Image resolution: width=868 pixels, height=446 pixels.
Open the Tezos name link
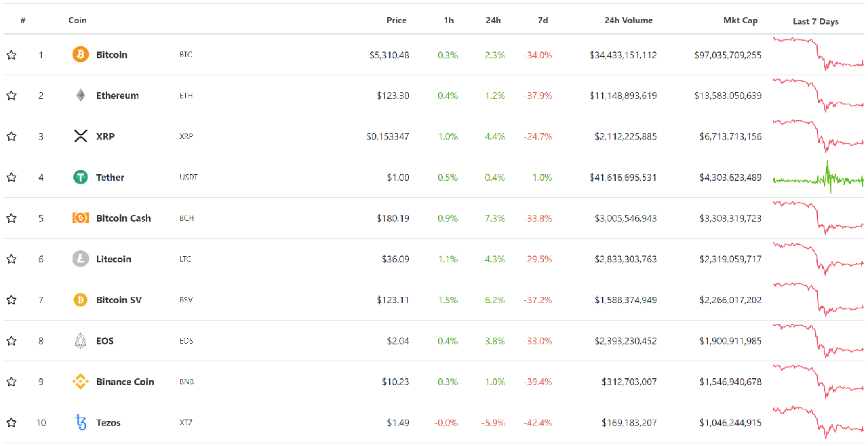click(x=108, y=423)
